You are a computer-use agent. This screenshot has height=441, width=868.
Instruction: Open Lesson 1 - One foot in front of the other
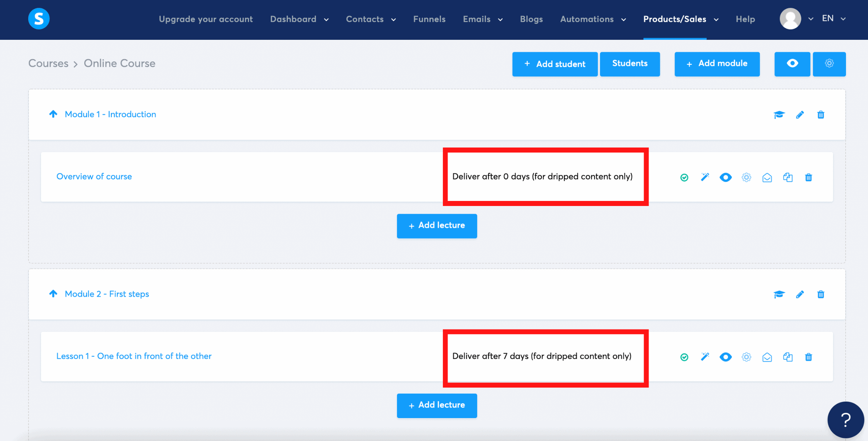(134, 356)
